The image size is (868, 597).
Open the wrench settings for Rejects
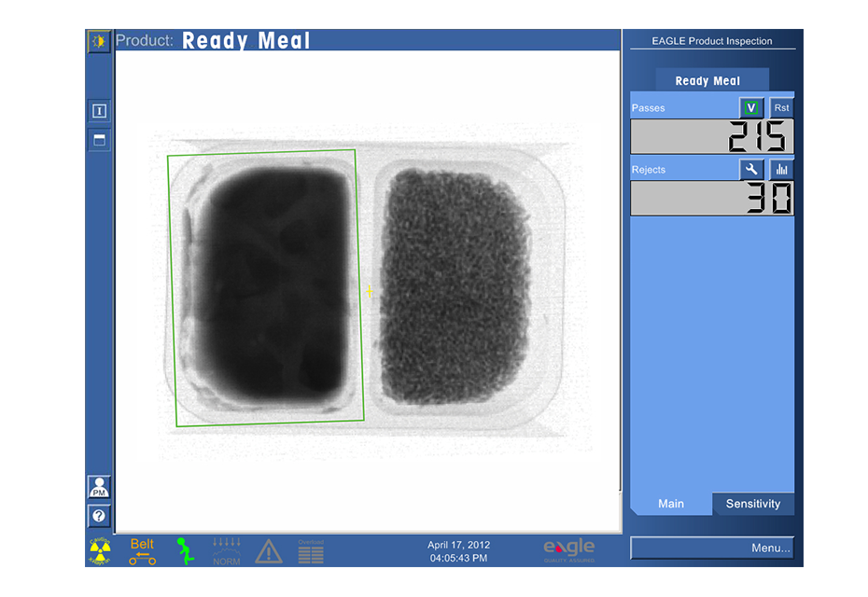[x=751, y=170]
